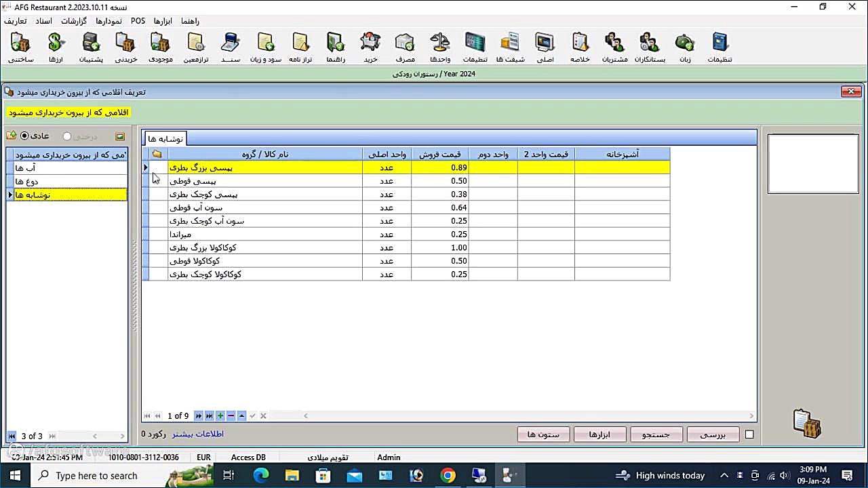The width and height of the screenshot is (868, 488).
Task: Click the clipboard boxes icon bottom right
Action: click(x=807, y=424)
